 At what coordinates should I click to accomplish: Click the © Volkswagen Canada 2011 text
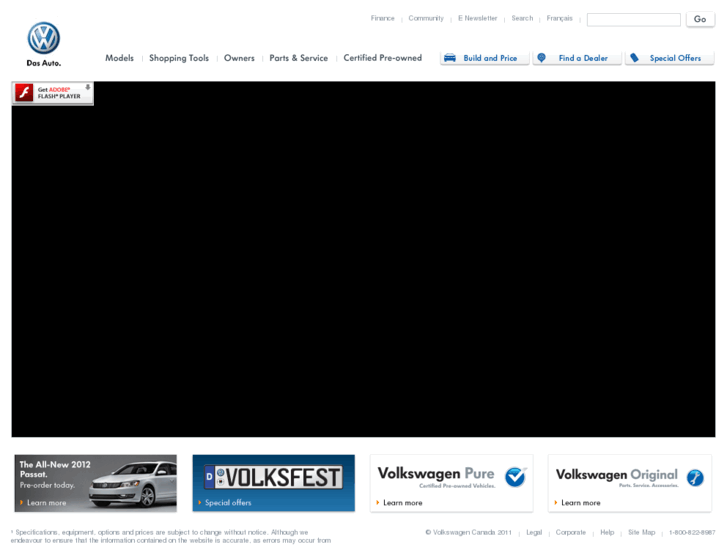point(469,532)
